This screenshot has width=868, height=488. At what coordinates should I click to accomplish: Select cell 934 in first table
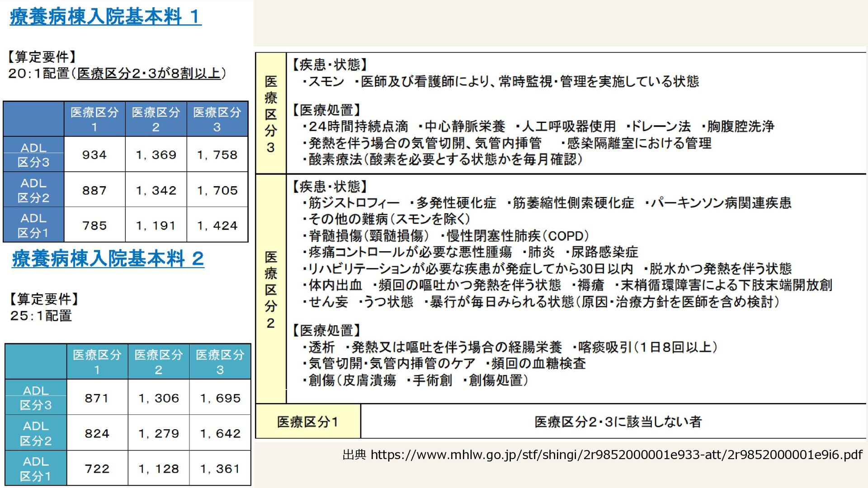[x=94, y=155]
